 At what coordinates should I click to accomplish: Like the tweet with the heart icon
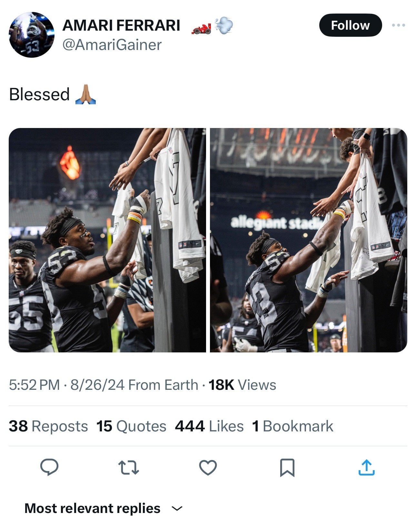pyautogui.click(x=208, y=468)
